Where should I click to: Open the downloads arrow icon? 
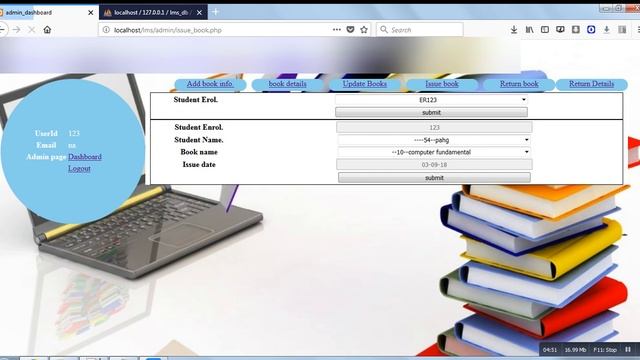pyautogui.click(x=514, y=30)
